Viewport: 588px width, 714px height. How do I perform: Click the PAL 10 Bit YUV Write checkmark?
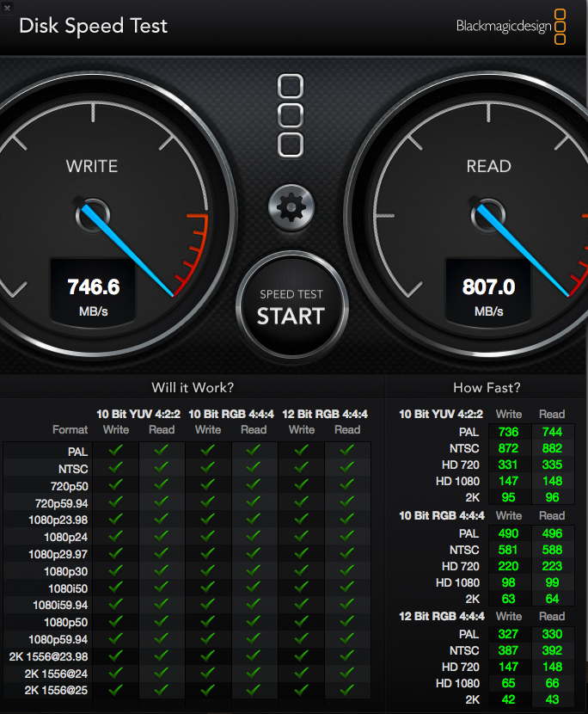click(x=115, y=451)
